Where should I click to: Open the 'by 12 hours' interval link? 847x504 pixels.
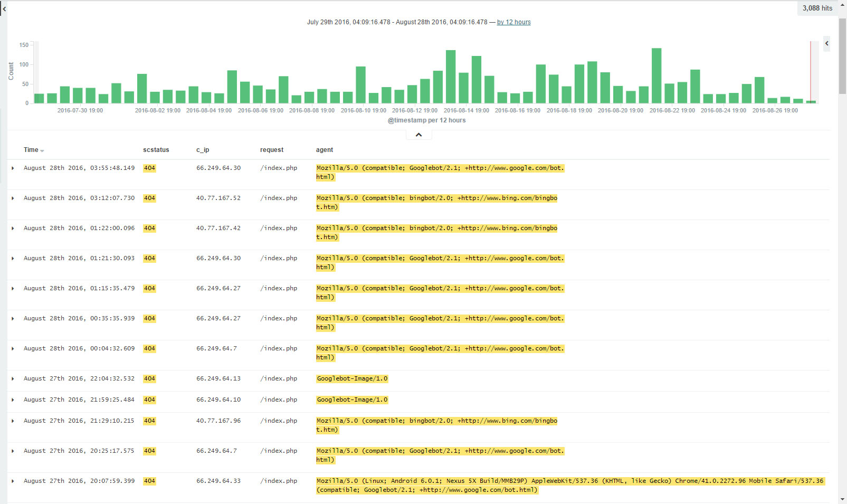(513, 22)
